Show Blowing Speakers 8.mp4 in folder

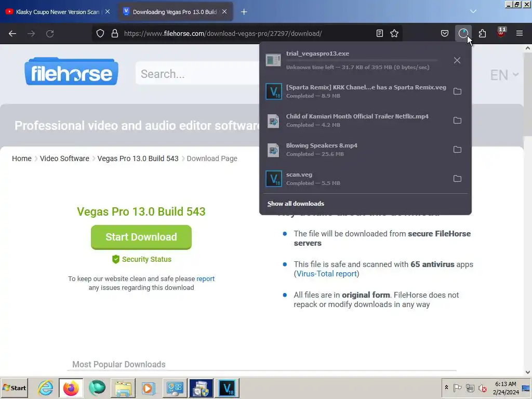pos(457,150)
